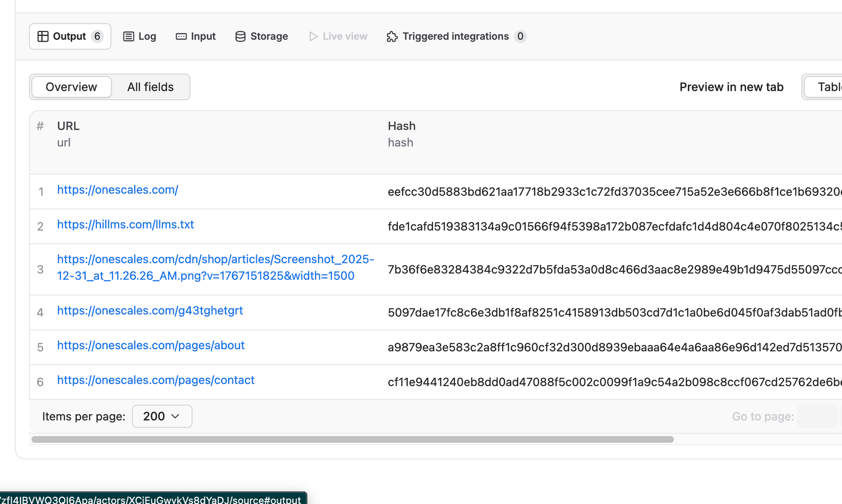Select the Overview tab
Viewport: 842px width, 504px height.
pyautogui.click(x=71, y=87)
